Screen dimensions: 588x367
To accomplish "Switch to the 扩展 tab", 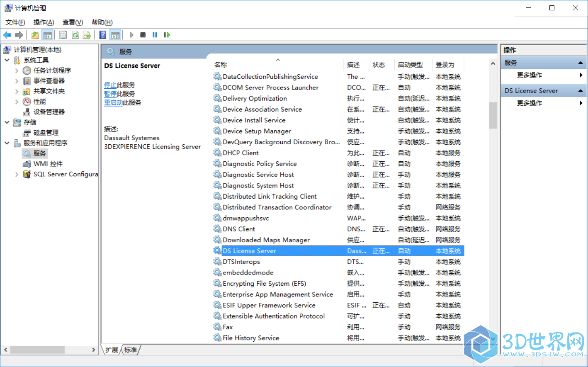I will point(112,350).
